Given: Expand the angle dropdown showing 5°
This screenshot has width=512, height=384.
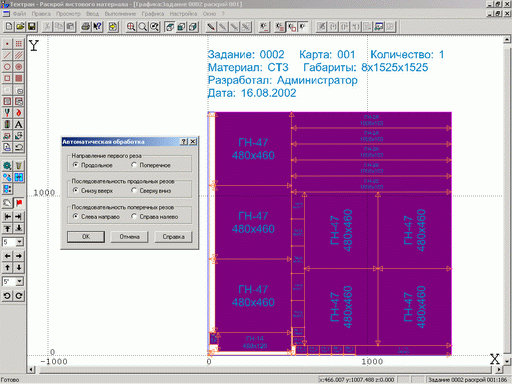Looking at the screenshot, I should point(20,281).
